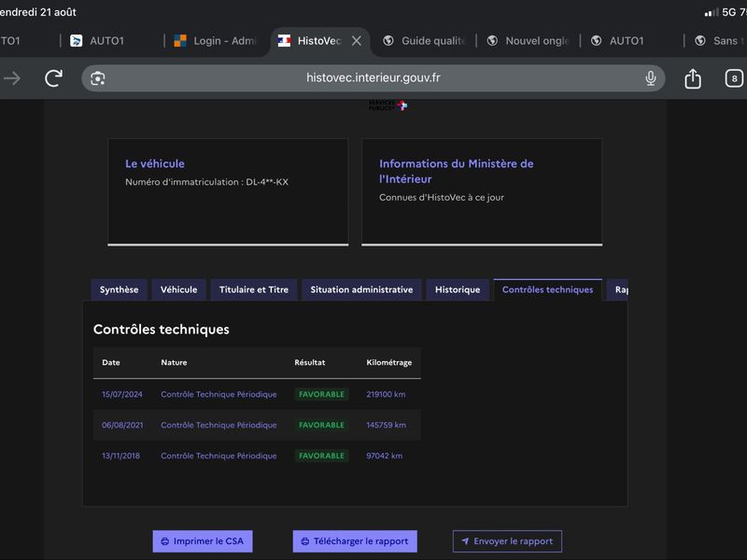Click the FAVORABLE badge in the 15/07/2024 row
This screenshot has height=560, width=747.
point(321,394)
